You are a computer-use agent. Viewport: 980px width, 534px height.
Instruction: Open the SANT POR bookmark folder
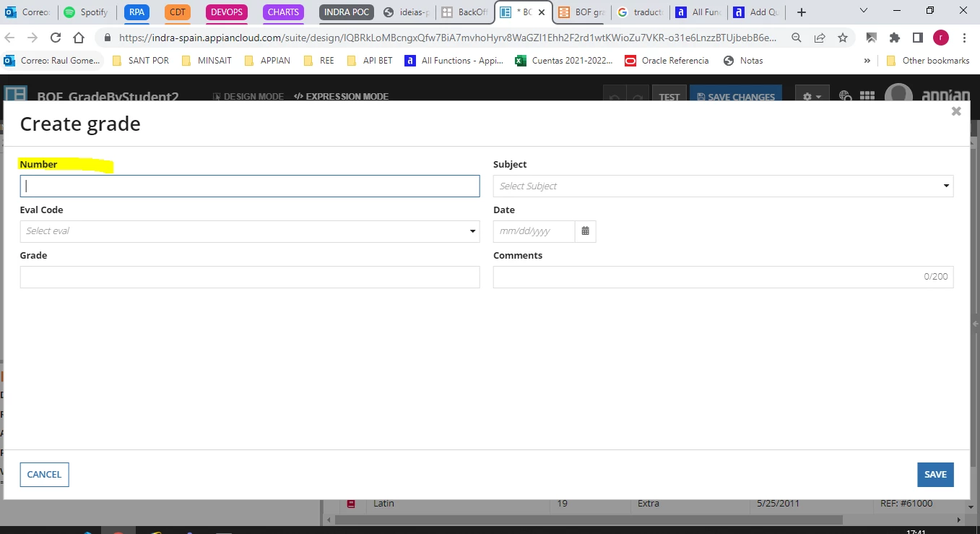click(x=141, y=61)
